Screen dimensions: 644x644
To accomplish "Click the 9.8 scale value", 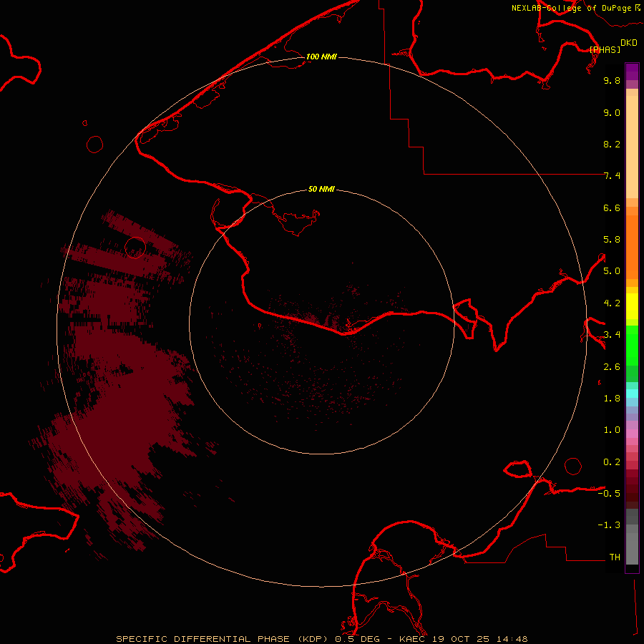I will tap(612, 80).
